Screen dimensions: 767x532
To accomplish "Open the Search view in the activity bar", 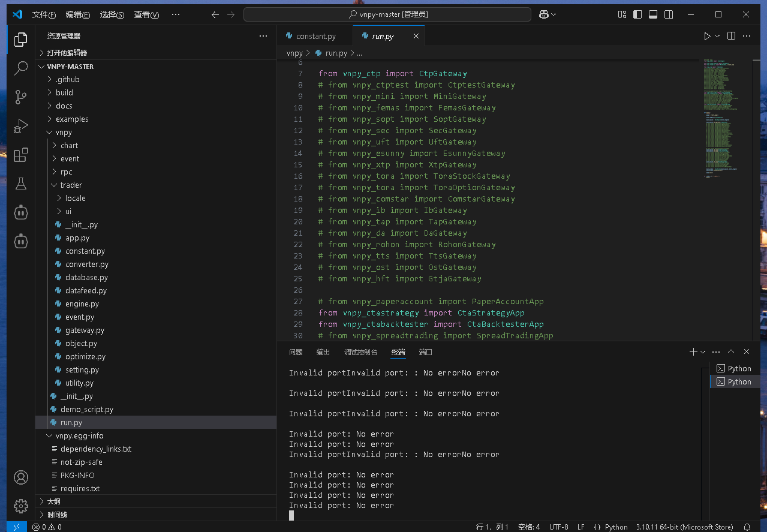I will (x=21, y=68).
